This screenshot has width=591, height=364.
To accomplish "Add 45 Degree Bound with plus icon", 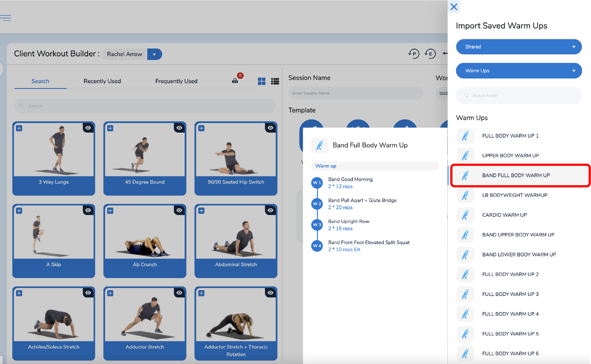I will point(110,128).
